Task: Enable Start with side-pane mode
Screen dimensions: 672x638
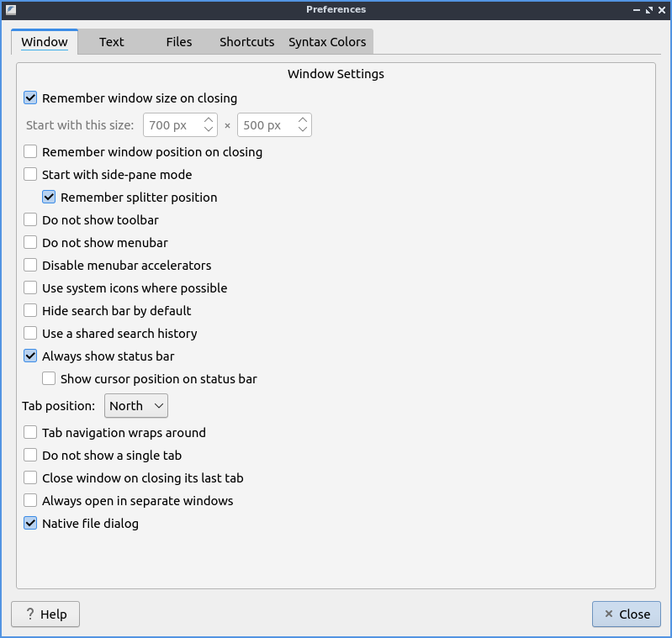Action: click(x=30, y=175)
